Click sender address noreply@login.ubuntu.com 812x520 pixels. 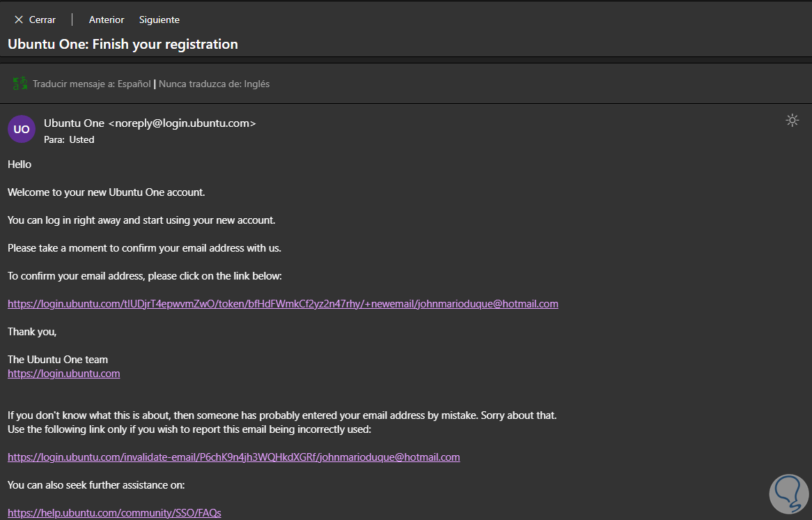(182, 123)
